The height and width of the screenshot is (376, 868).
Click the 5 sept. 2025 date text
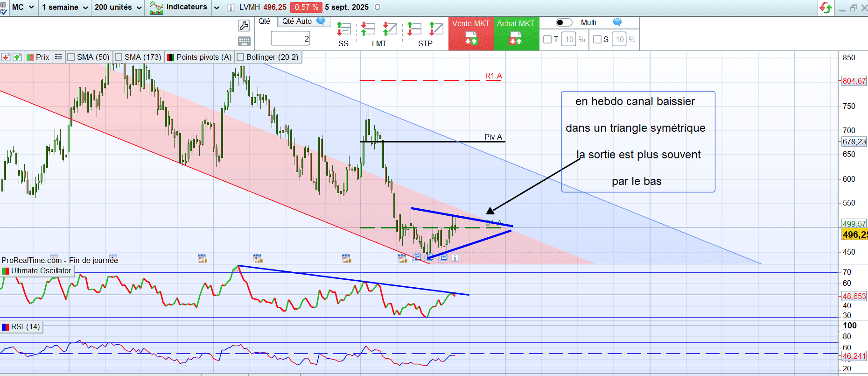347,7
